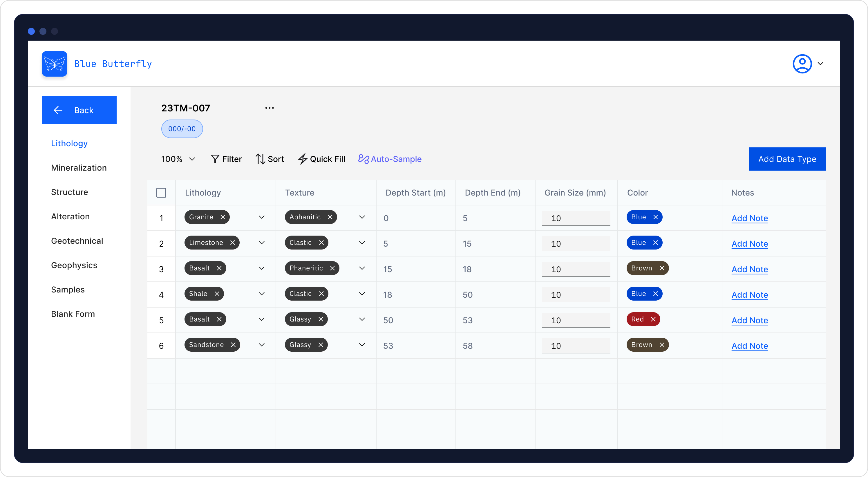Click the Auto-Sample icon
868x477 pixels.
click(363, 159)
